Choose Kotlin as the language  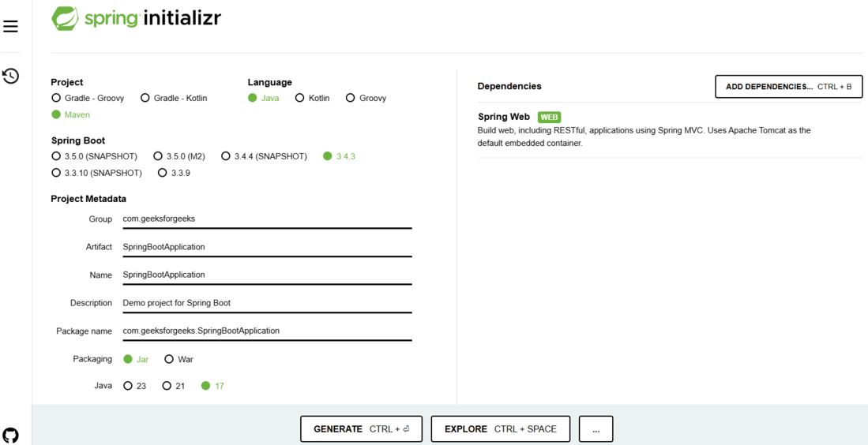[x=300, y=98]
